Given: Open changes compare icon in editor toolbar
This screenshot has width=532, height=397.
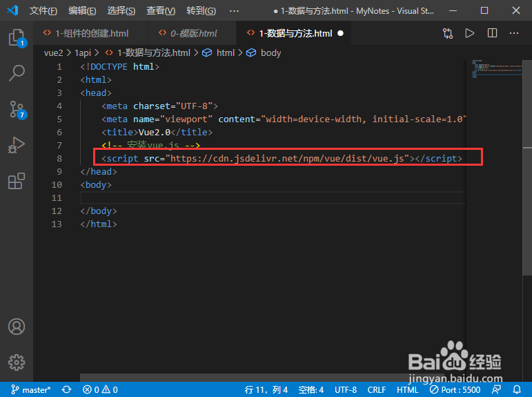Looking at the screenshot, I should click(x=448, y=33).
